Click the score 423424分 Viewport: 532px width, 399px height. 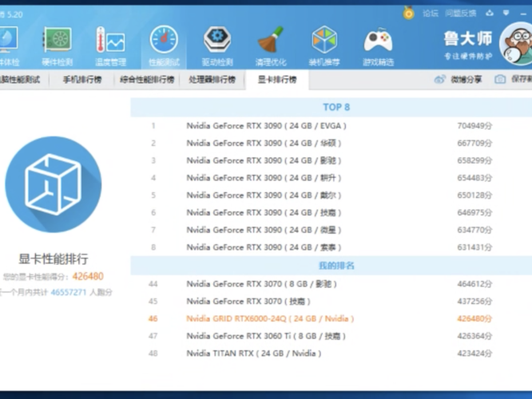click(x=474, y=354)
